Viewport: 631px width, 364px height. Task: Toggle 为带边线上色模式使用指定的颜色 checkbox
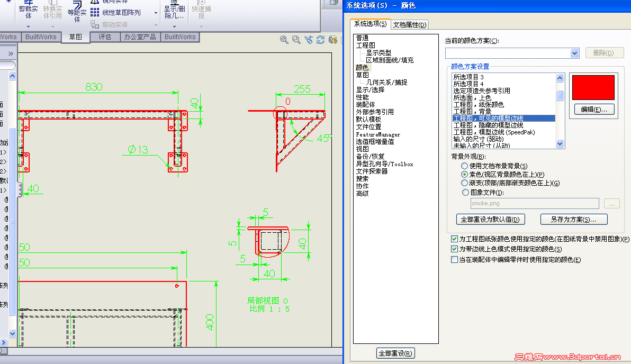454,249
